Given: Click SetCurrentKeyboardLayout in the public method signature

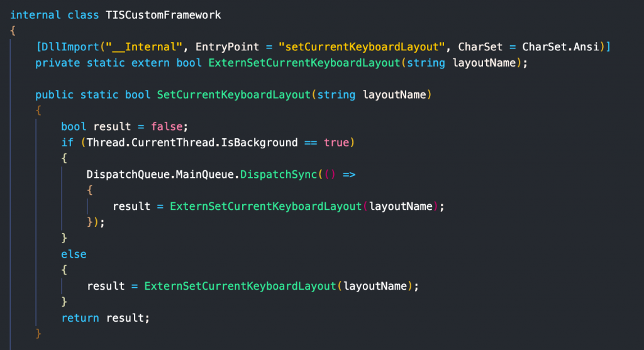Looking at the screenshot, I should (x=234, y=95).
